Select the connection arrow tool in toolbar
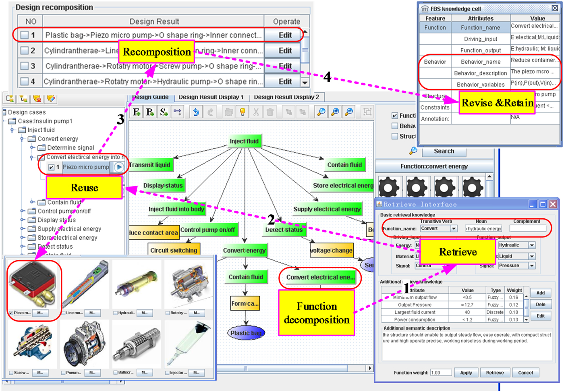Image resolution: width=564 pixels, height=392 pixels. [177, 112]
